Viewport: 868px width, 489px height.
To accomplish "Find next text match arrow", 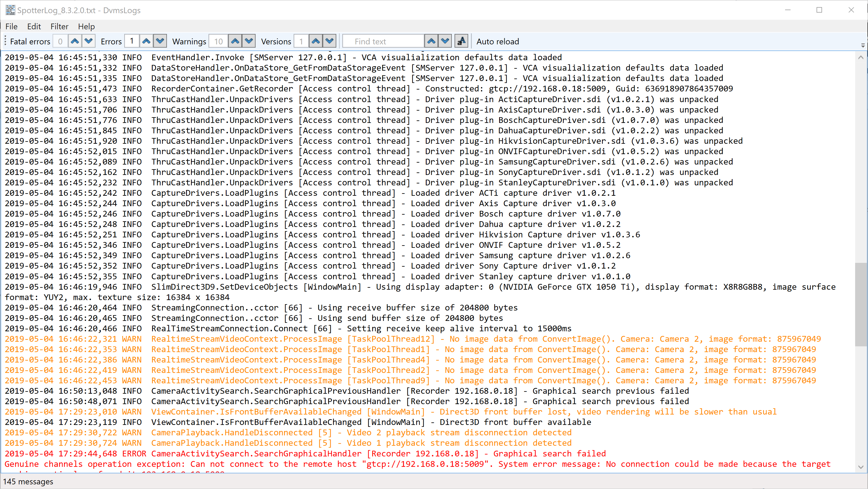I will click(445, 41).
